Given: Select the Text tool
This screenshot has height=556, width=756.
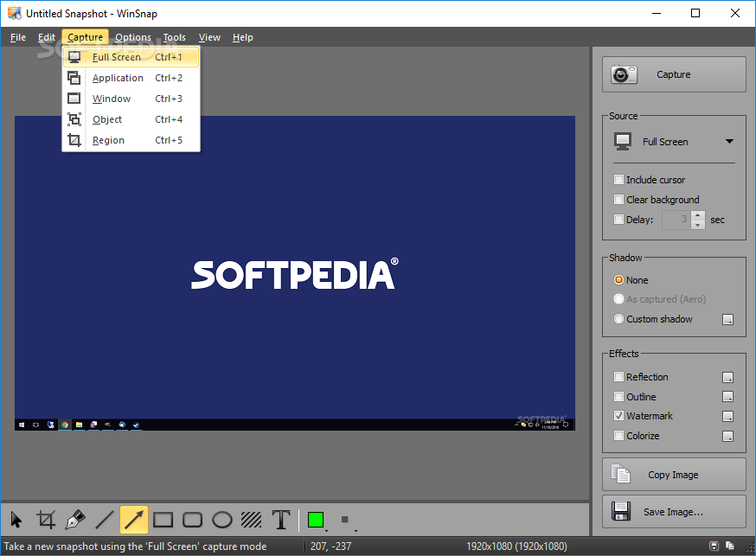Looking at the screenshot, I should pos(281,520).
